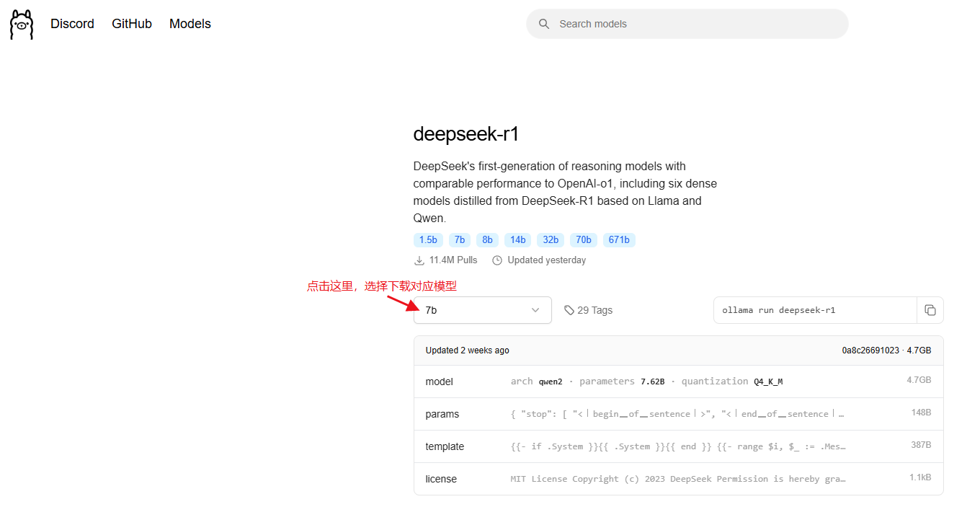This screenshot has height=507, width=980.
Task: Click the dropdown chevron next to 7b
Action: 535,309
